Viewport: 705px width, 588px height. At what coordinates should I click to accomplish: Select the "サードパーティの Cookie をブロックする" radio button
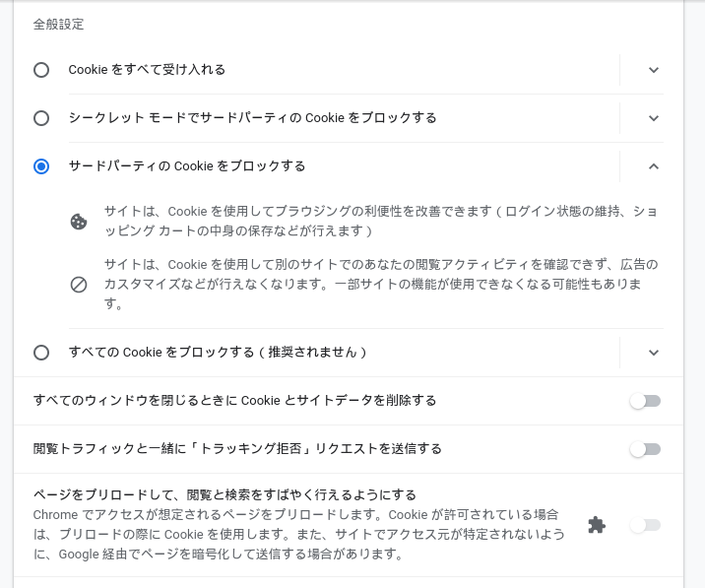41,166
